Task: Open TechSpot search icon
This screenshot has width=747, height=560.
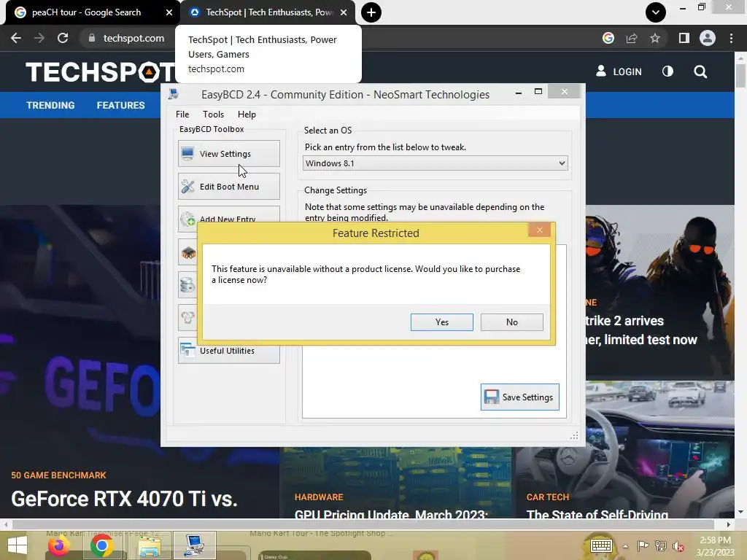Action: tap(700, 71)
